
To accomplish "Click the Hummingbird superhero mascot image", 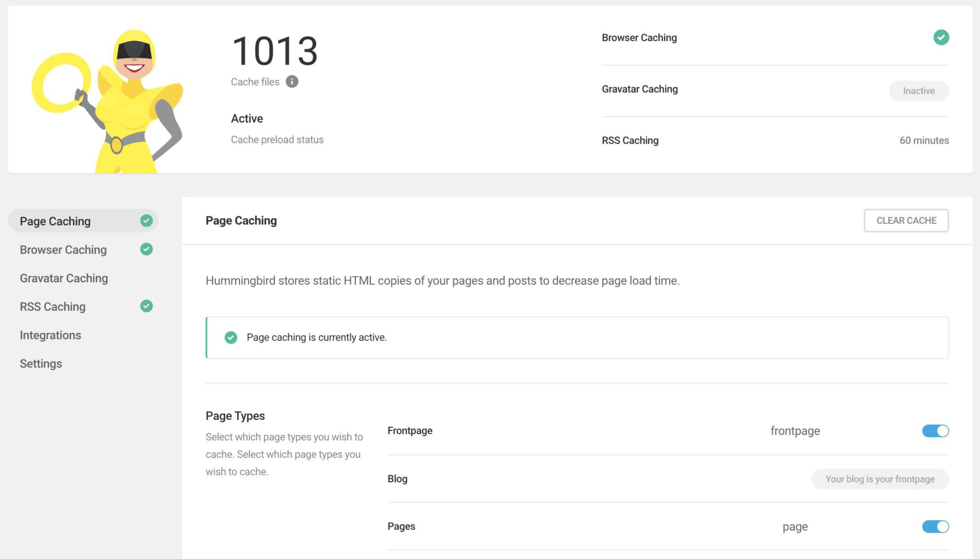I will tap(108, 101).
